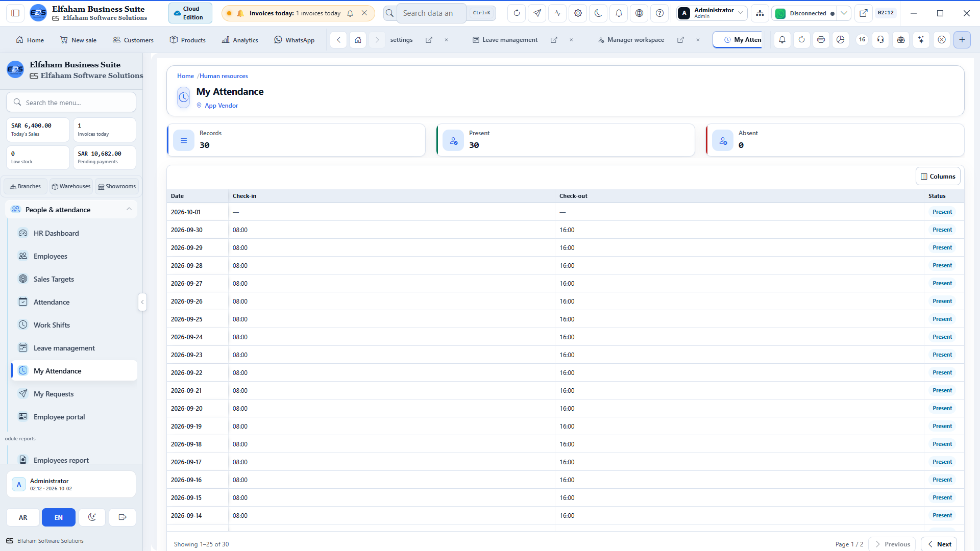Click the headset support icon

point(880,40)
